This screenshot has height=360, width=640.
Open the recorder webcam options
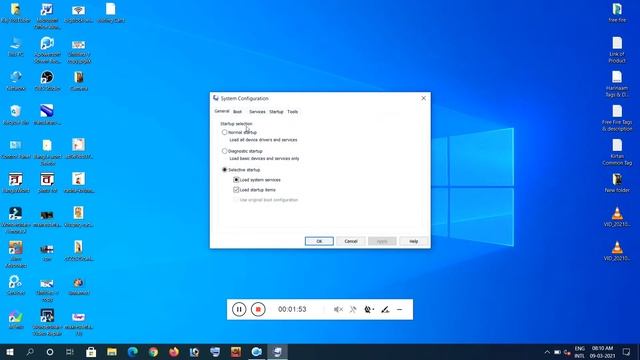[x=369, y=310]
